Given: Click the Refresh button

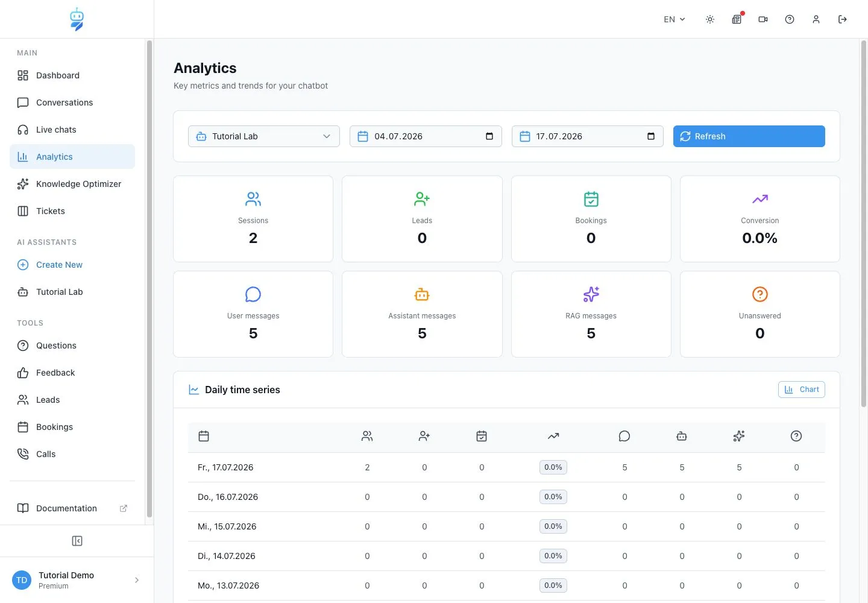Looking at the screenshot, I should [749, 136].
